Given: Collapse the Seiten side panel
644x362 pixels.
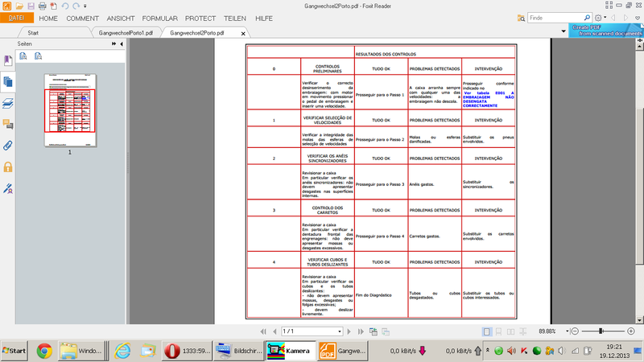Looking at the screenshot, I should tap(121, 43).
